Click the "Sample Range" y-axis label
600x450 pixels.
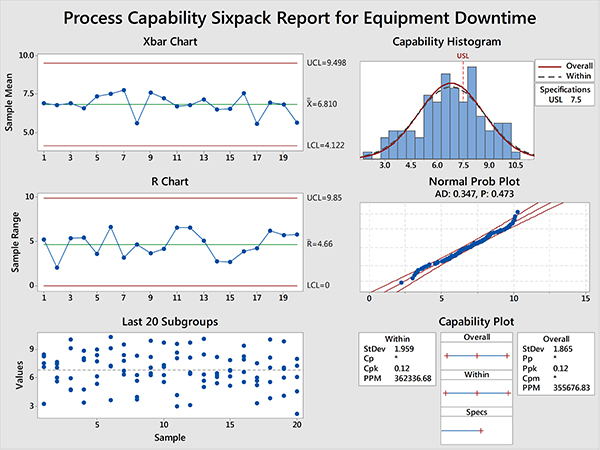pyautogui.click(x=15, y=242)
